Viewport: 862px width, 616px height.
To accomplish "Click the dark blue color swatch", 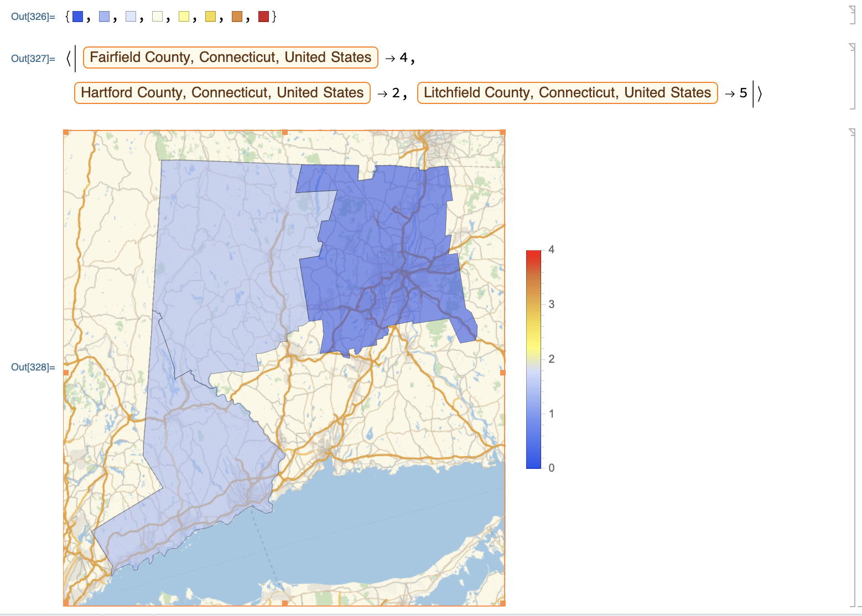I will click(77, 17).
